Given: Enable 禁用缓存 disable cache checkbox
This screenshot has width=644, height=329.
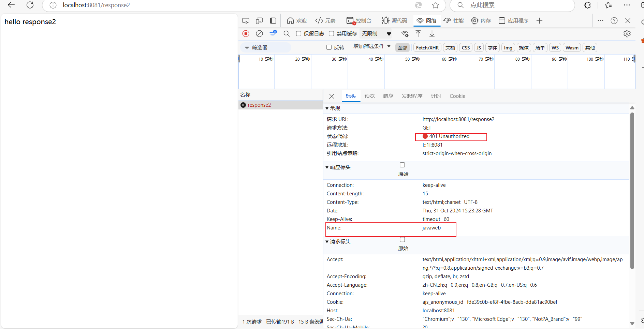Looking at the screenshot, I should 331,33.
